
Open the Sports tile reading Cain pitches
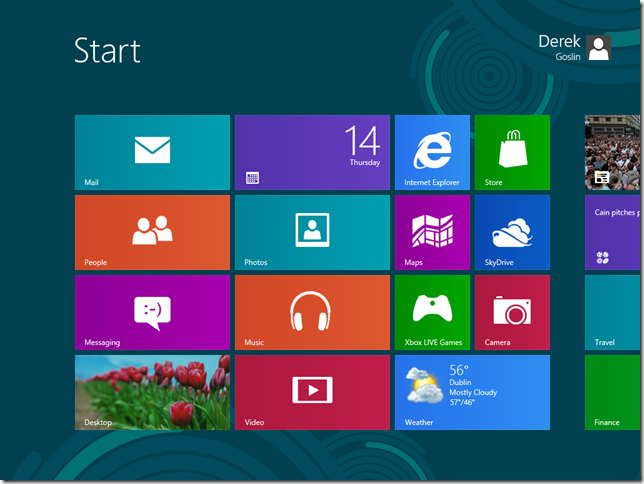[x=612, y=233]
